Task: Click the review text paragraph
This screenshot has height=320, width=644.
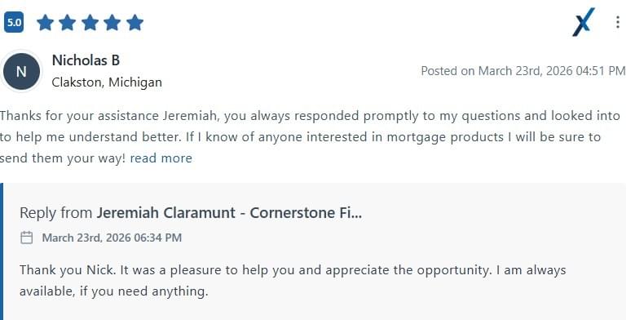Action: click(310, 137)
